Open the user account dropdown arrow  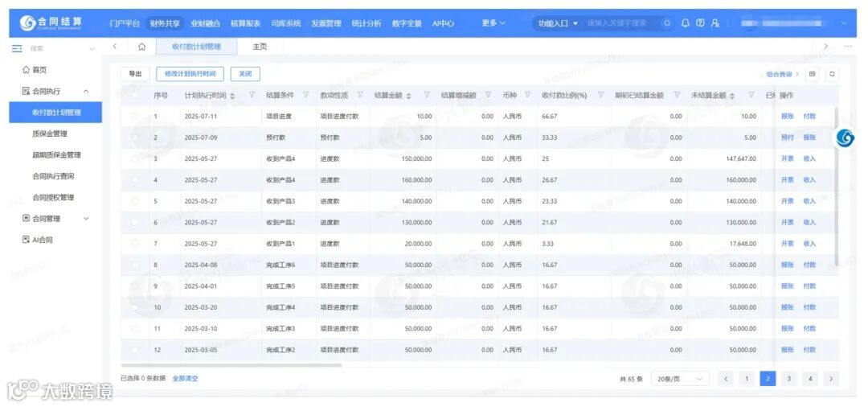844,23
